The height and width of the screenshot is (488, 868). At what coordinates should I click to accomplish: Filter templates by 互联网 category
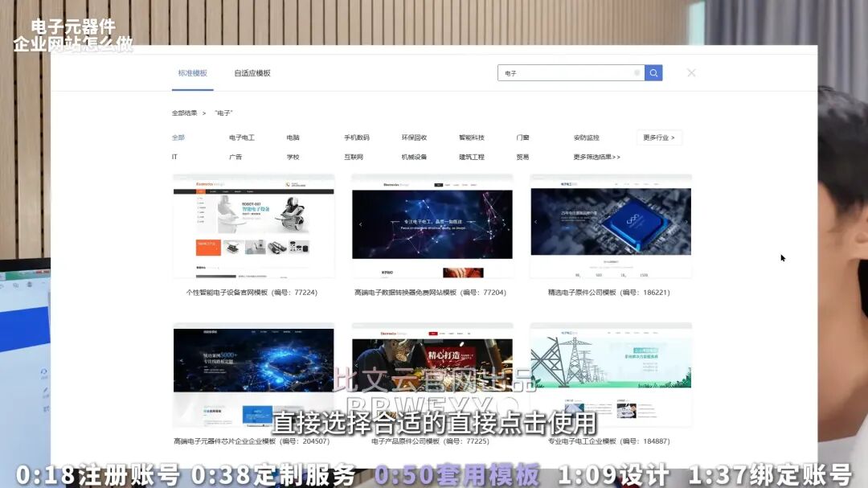[x=354, y=158]
